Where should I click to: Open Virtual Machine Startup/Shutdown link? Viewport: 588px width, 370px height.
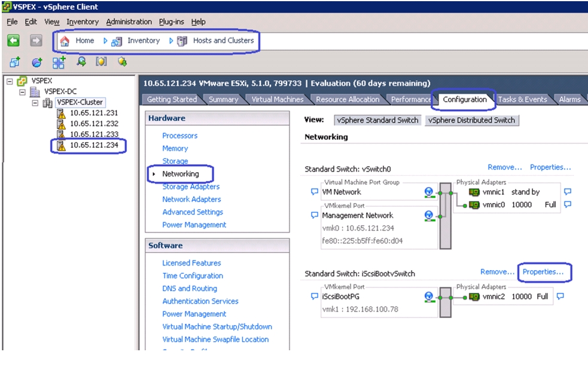tap(217, 327)
